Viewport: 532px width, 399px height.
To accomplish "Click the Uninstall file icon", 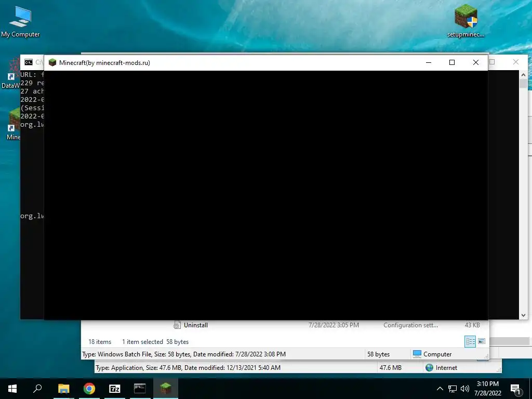I will tap(177, 325).
